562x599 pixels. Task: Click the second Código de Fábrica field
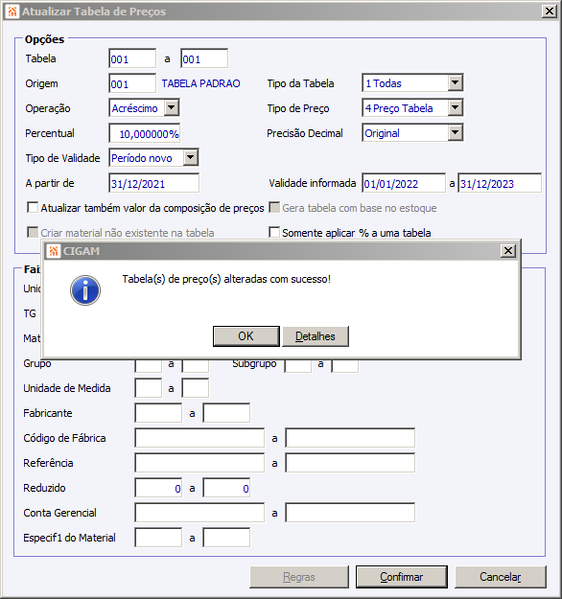pos(350,438)
